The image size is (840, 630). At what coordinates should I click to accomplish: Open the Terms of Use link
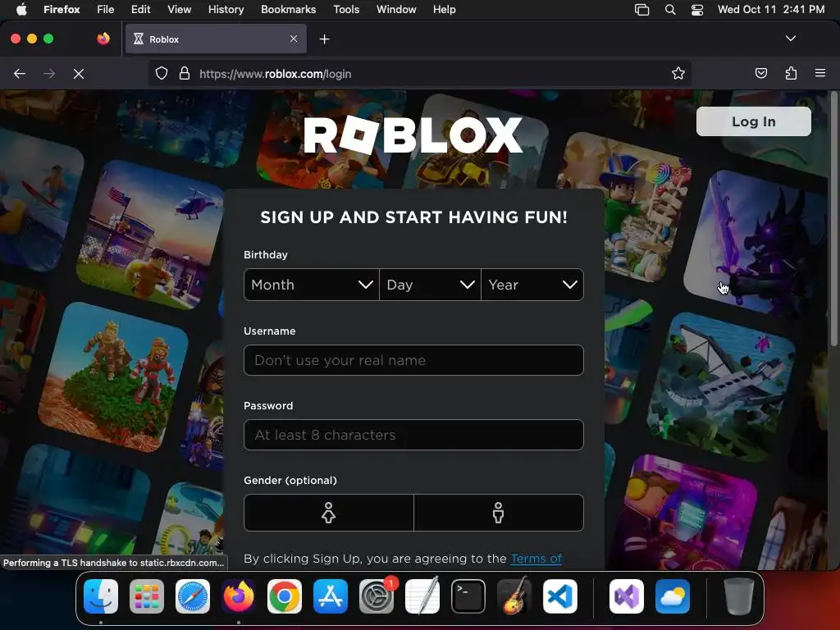click(536, 559)
